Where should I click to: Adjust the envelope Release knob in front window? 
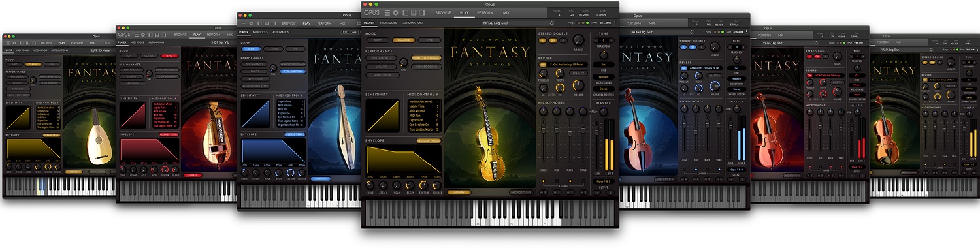pyautogui.click(x=437, y=185)
